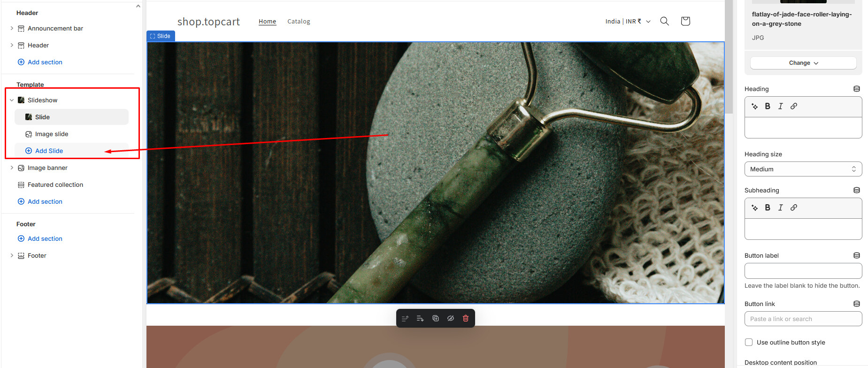Click Add section below Featured collection

coord(40,202)
